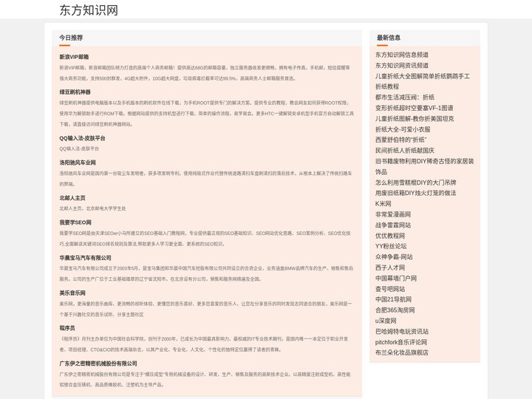Open 变形折纸超时空要塞VF-1图谱 link

pos(414,108)
